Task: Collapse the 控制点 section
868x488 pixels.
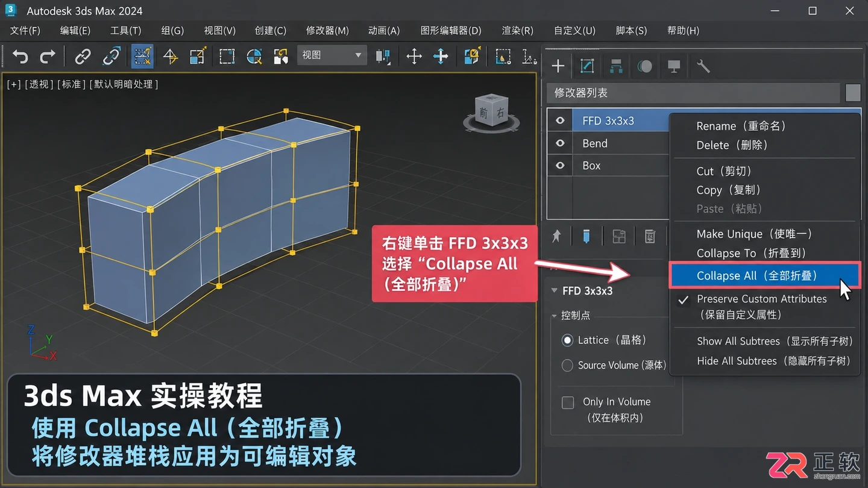Action: (555, 316)
